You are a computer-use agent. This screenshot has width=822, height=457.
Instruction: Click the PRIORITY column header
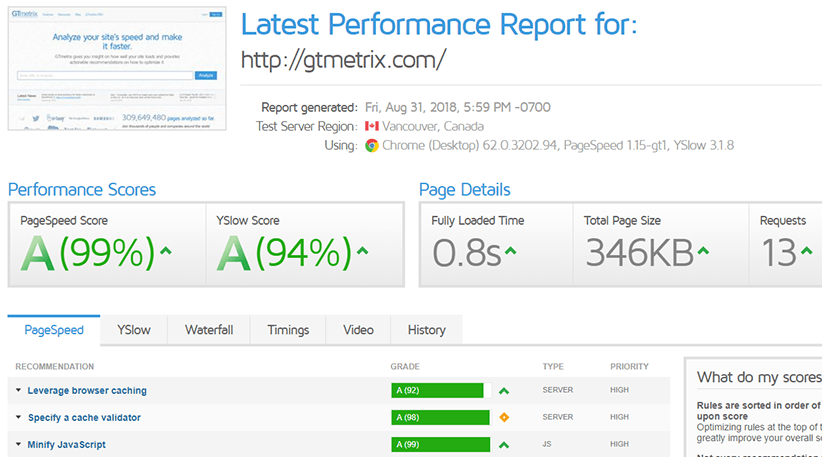(x=629, y=367)
